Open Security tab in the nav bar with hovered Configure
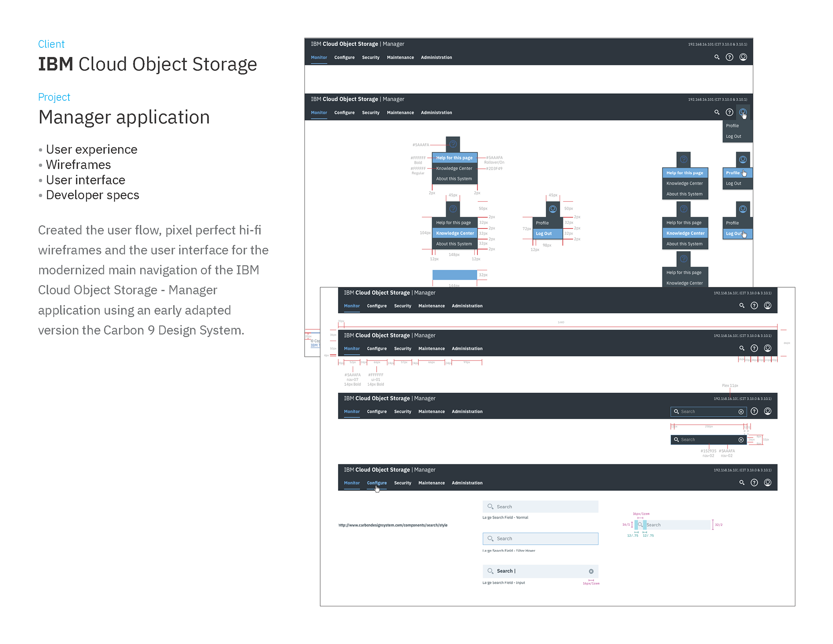The image size is (833, 644). point(403,483)
